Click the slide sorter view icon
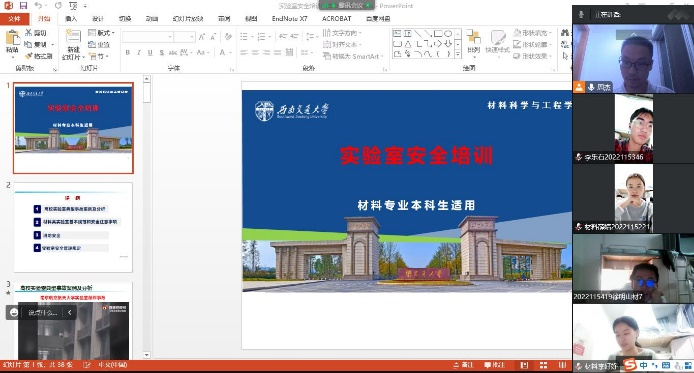The image size is (694, 373). pos(543,365)
